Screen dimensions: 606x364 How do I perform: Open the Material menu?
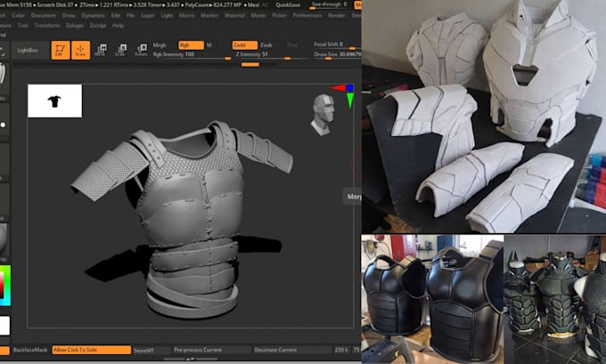[234, 15]
